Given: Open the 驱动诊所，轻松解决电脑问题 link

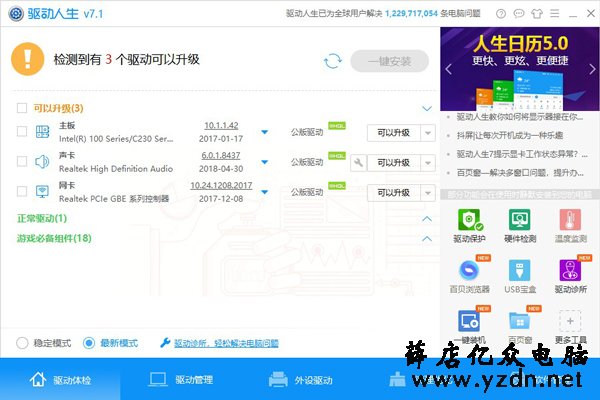Looking at the screenshot, I should point(226,343).
